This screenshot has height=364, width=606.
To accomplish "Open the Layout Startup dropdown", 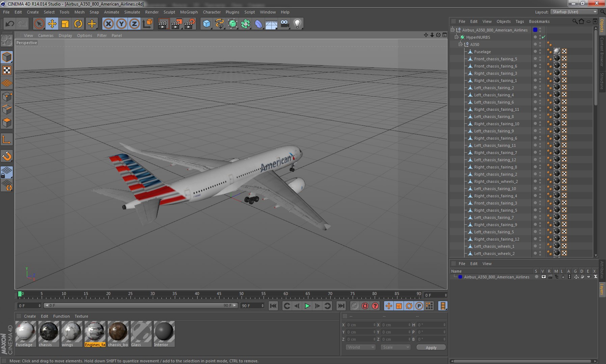I will coord(574,12).
